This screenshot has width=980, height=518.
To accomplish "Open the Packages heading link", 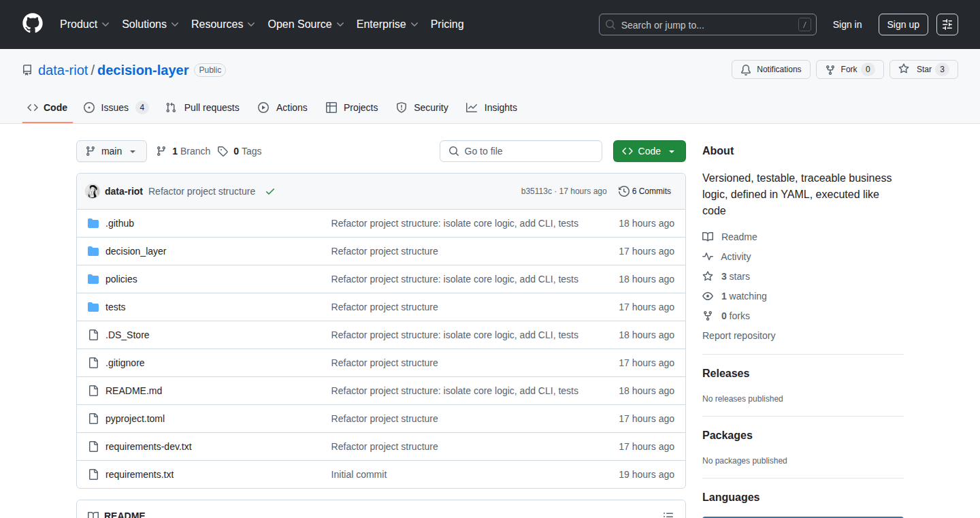I will [728, 436].
